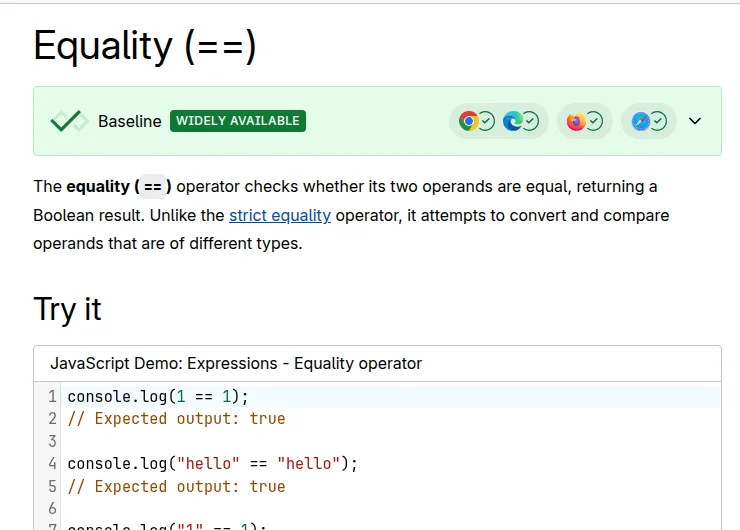Click line number 4 in code gutter
The width and height of the screenshot is (740, 530).
coord(52,463)
